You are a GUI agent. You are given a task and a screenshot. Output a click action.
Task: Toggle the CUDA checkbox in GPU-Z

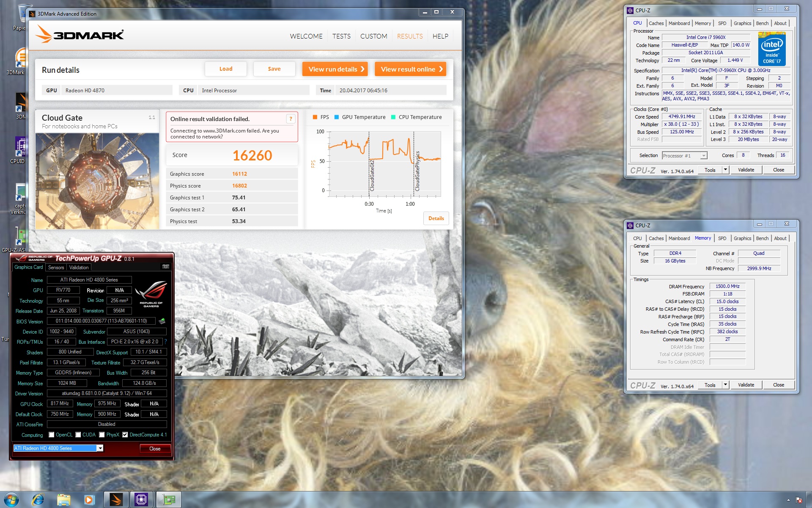78,435
